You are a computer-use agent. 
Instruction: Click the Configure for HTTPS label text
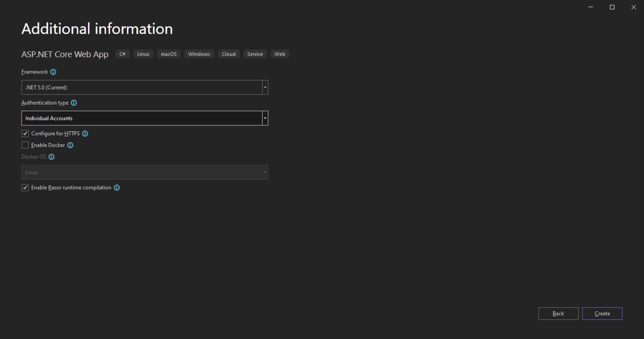point(55,134)
